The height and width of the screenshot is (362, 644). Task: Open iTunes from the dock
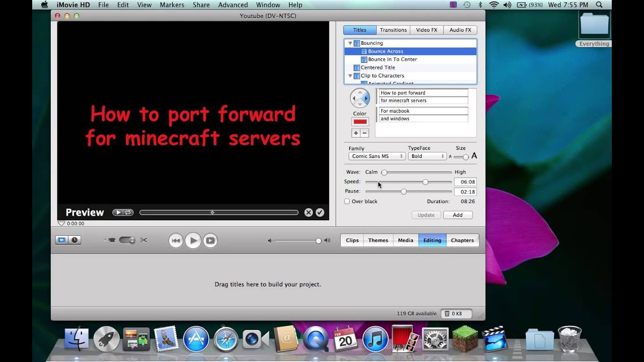click(x=375, y=339)
